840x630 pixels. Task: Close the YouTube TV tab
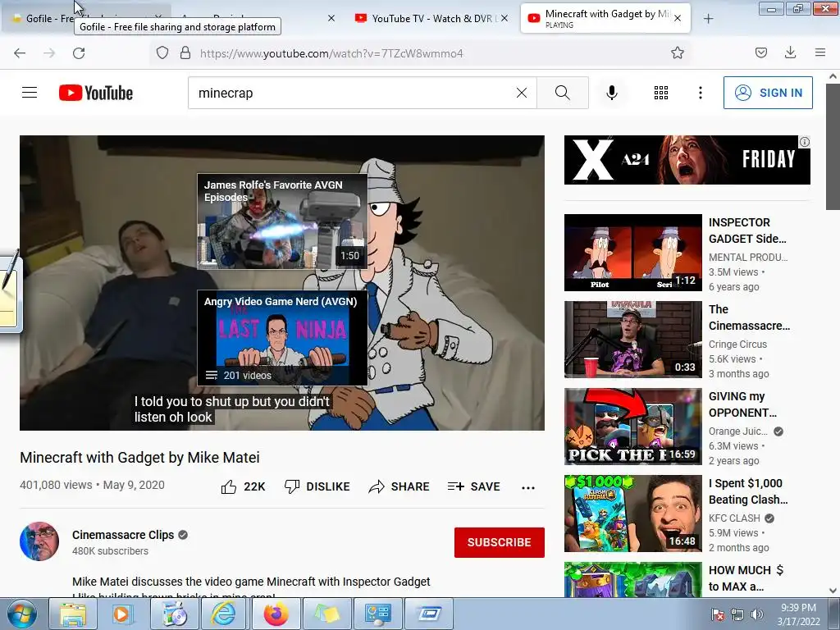[504, 18]
